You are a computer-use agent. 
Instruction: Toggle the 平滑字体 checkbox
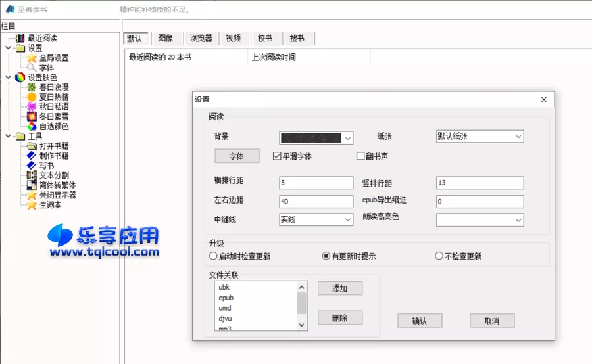[277, 156]
